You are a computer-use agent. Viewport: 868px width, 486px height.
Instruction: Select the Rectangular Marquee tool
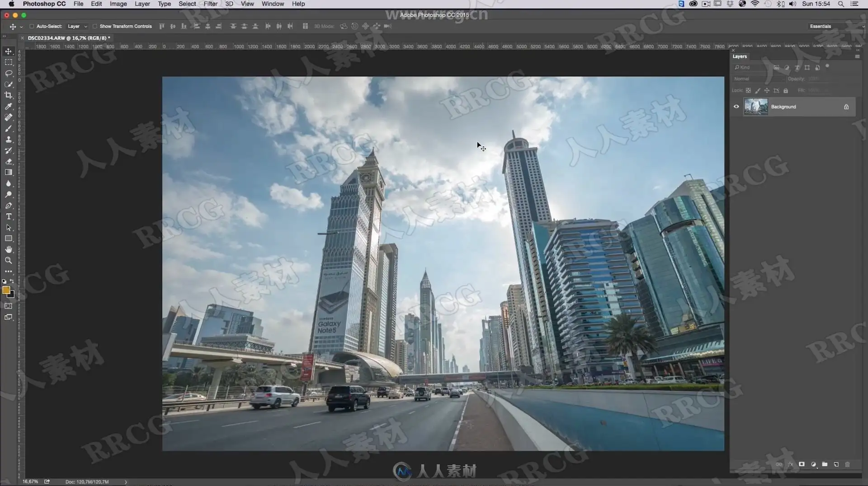pyautogui.click(x=8, y=62)
